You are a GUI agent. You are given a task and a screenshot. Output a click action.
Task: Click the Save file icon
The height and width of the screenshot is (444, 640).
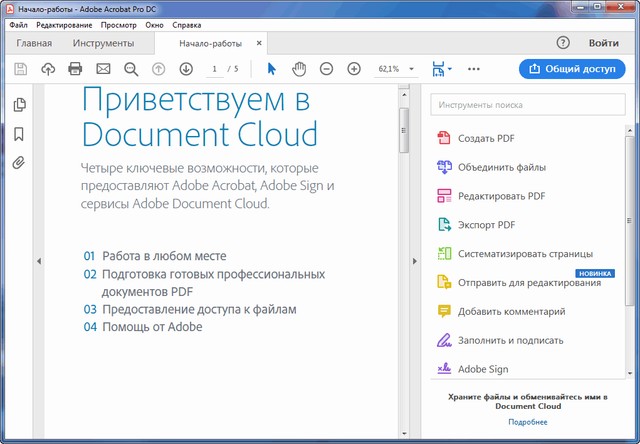coord(21,69)
